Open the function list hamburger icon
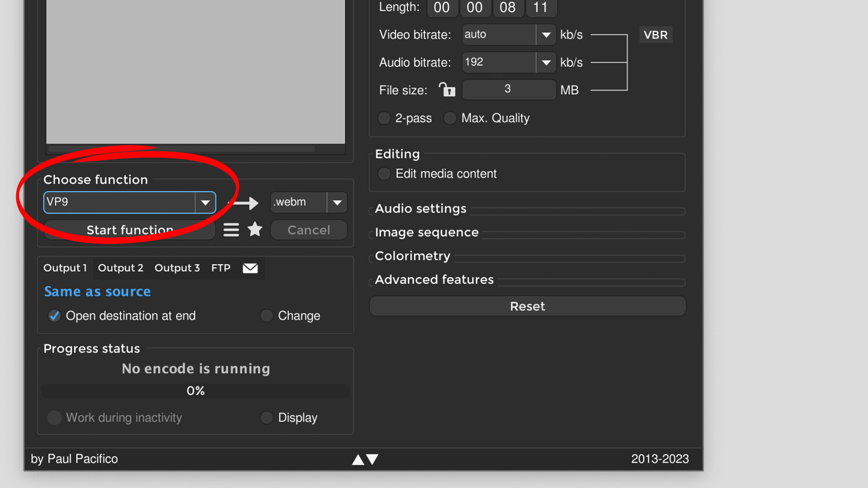Screen dimensions: 868x488 (x=231, y=230)
